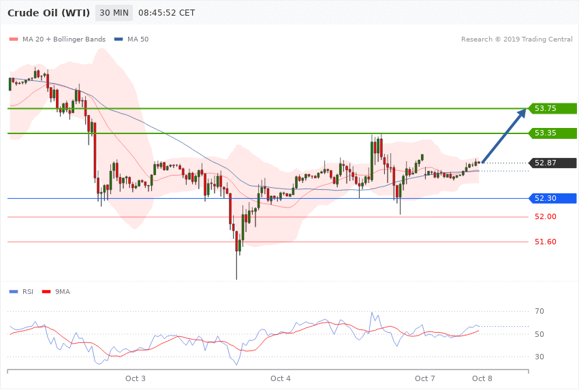
Task: Click the 9MA legend label
Action: click(x=63, y=292)
